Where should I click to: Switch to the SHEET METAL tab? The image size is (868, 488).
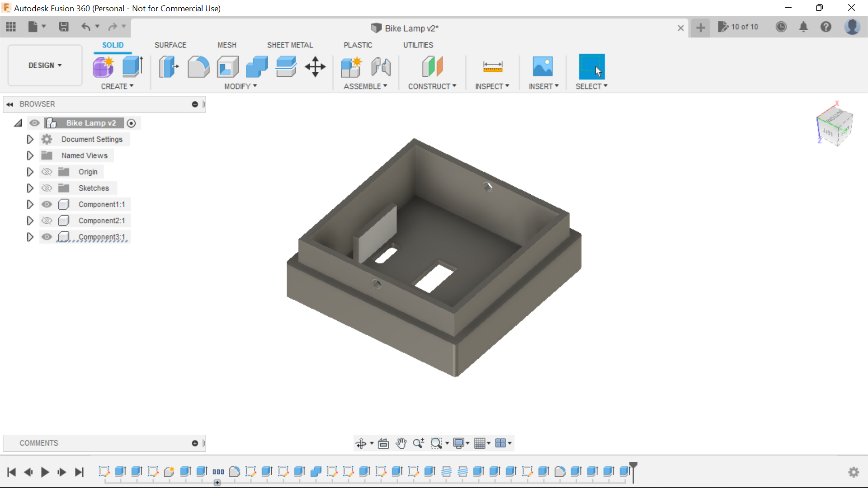[290, 45]
